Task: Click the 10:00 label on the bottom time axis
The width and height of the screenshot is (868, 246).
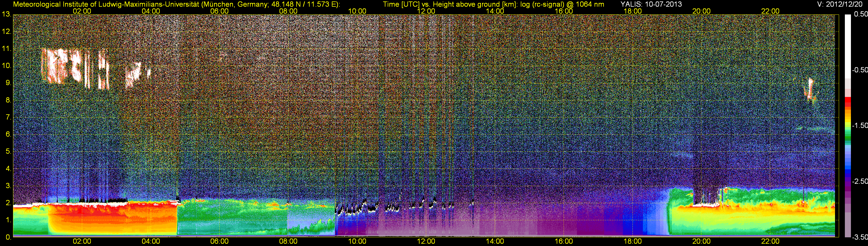Action: point(357,241)
